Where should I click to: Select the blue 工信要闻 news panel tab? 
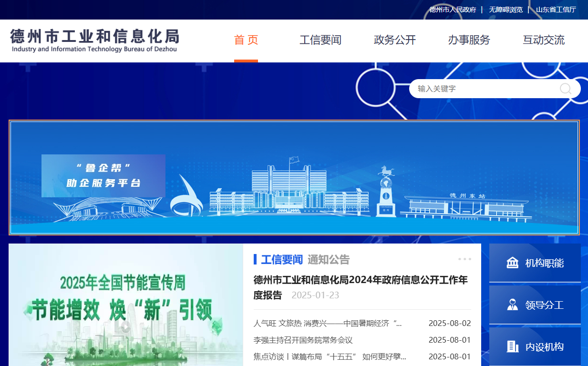coord(282,260)
